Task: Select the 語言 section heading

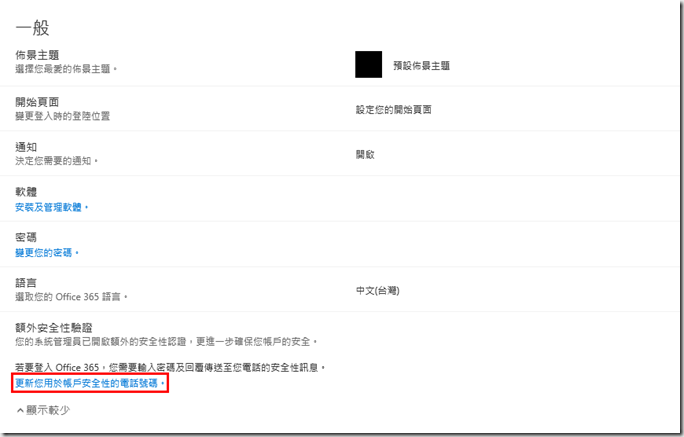Action: tap(26, 283)
